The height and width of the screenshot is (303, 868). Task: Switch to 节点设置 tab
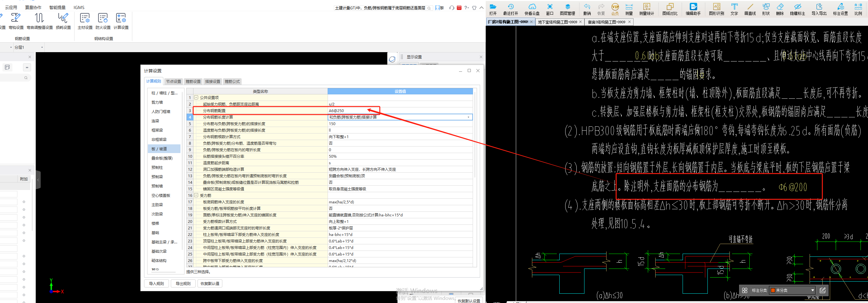[x=174, y=81]
